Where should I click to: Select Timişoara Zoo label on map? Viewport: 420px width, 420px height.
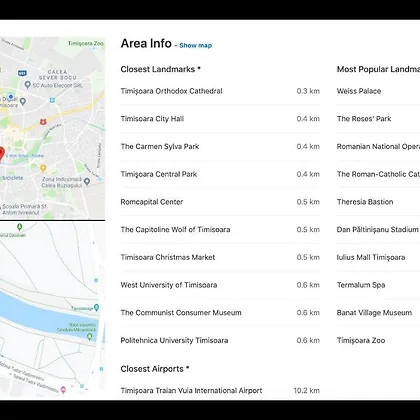pyautogui.click(x=86, y=43)
